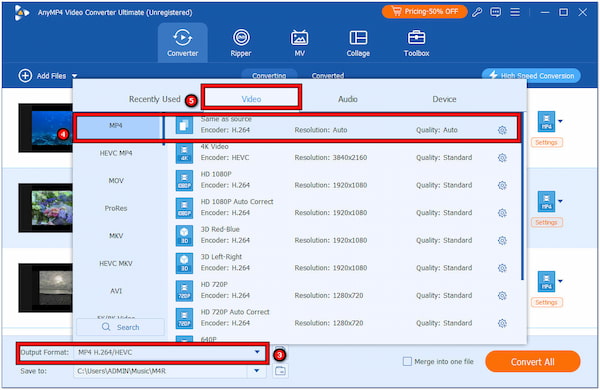Image resolution: width=600 pixels, height=390 pixels.
Task: Open the feedback chat icon
Action: tap(496, 12)
